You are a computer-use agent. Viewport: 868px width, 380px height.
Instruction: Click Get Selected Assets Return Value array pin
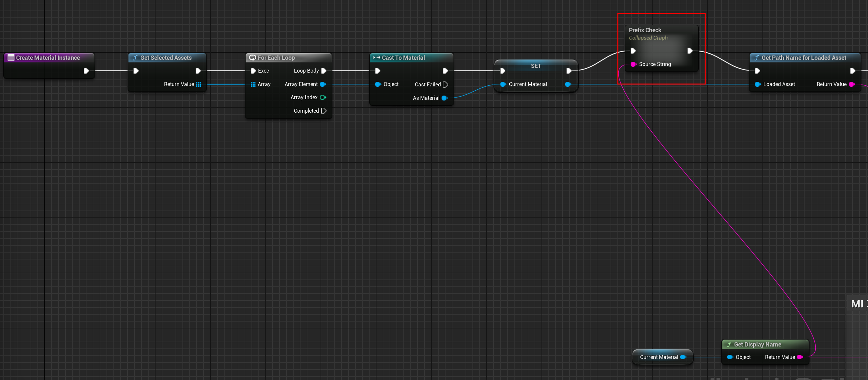pos(199,84)
